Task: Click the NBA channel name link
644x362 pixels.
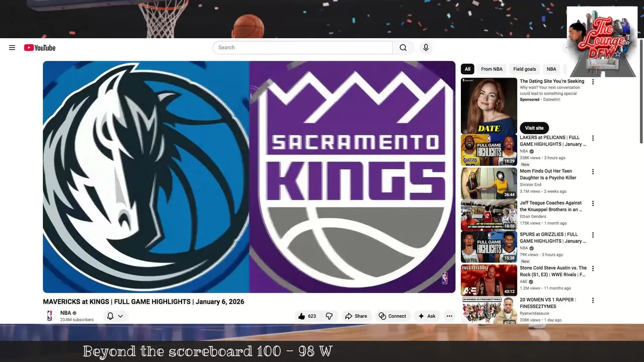Action: pyautogui.click(x=65, y=313)
